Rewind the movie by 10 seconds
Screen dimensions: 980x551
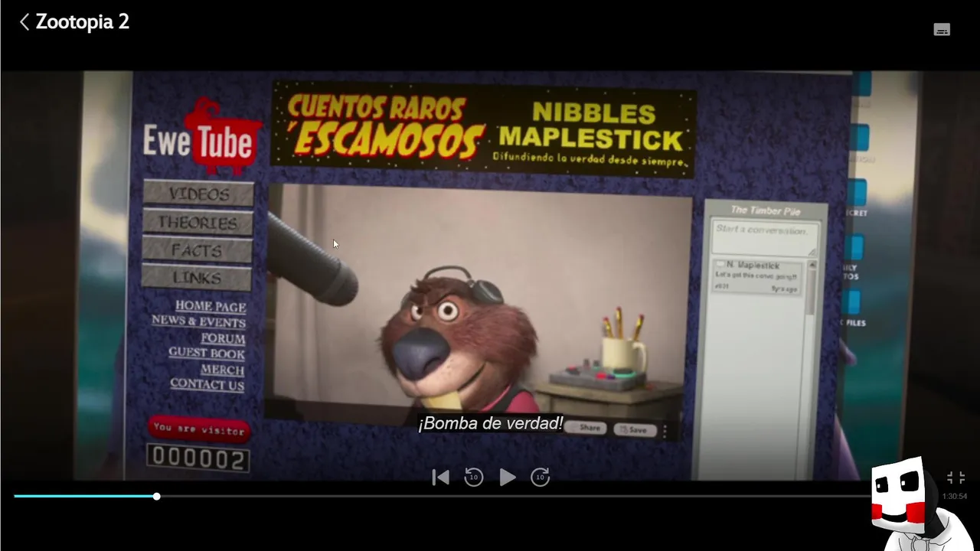tap(474, 478)
